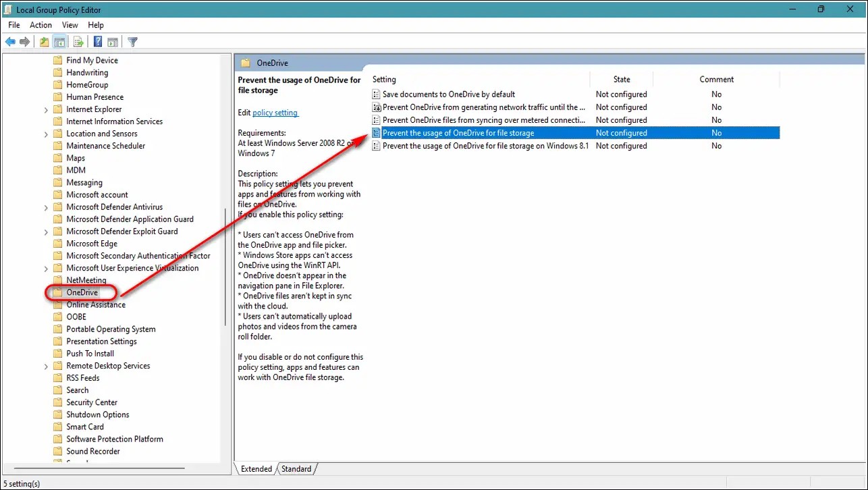This screenshot has height=490, width=868.
Task: Select Microsoft Secondary Authentication Factor item
Action: [138, 256]
